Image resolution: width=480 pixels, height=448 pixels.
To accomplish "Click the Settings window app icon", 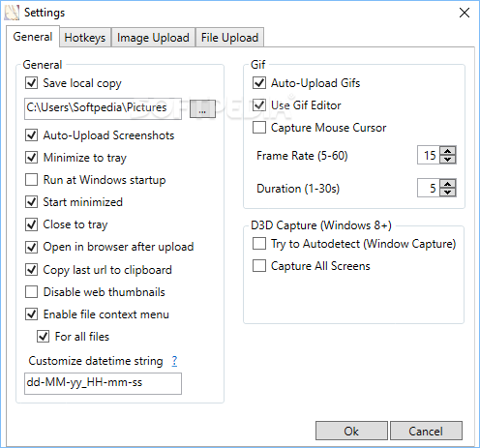I will 12,13.
